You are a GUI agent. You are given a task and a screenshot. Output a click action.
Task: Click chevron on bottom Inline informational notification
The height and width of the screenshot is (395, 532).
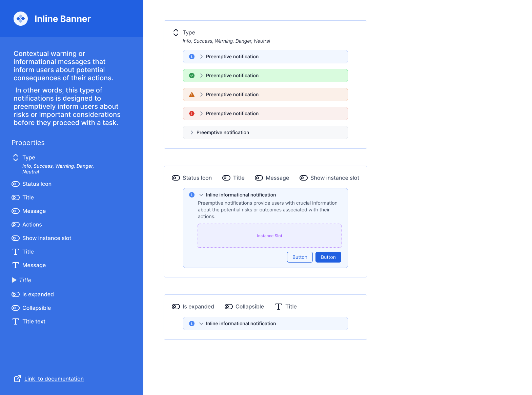tap(201, 324)
